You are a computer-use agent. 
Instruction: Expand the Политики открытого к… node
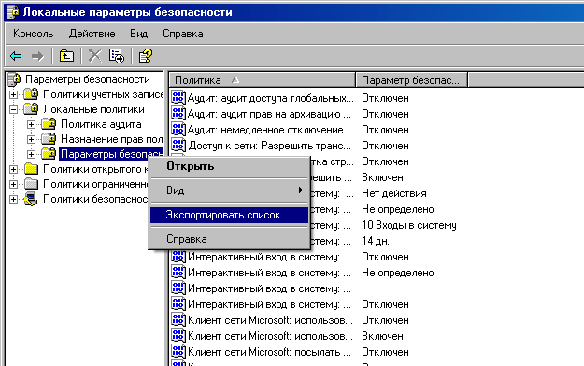[13, 169]
